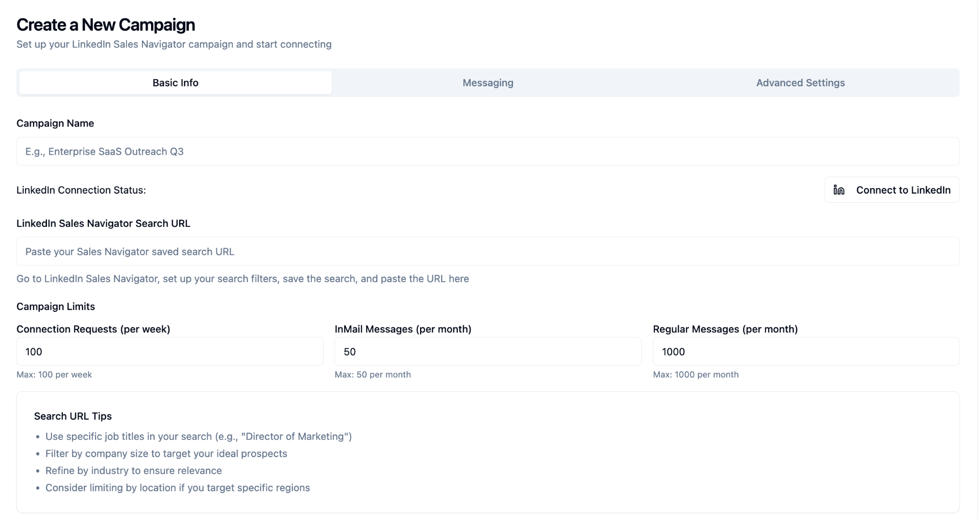980x519 pixels.
Task: Click the tip 'Refine by industry to ensure relevance'
Action: click(x=134, y=470)
